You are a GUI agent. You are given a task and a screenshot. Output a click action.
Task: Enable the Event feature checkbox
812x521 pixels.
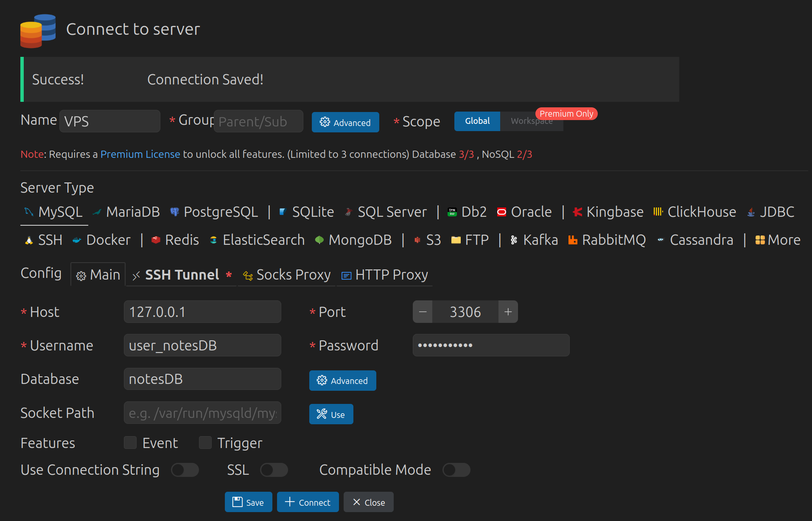(x=130, y=443)
